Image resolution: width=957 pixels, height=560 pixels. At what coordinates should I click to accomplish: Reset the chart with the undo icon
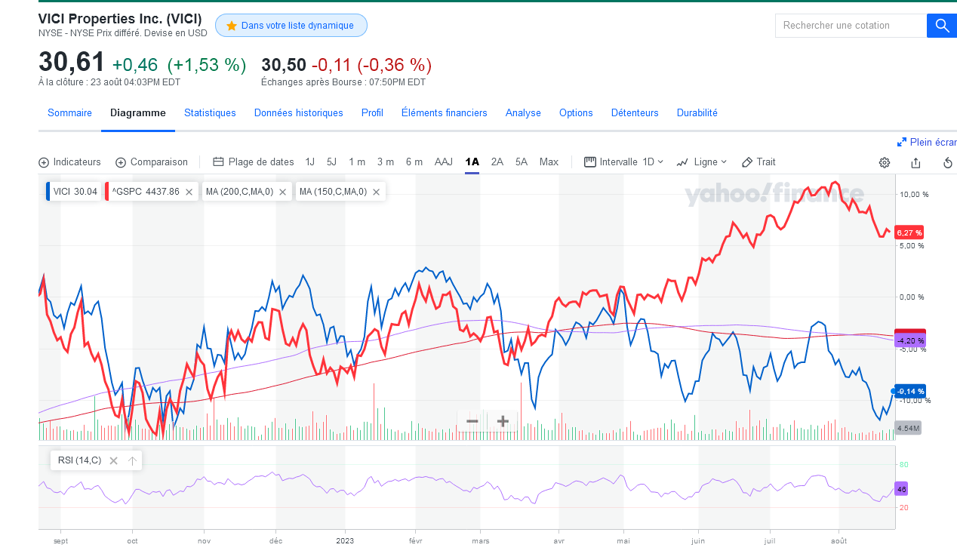(949, 162)
